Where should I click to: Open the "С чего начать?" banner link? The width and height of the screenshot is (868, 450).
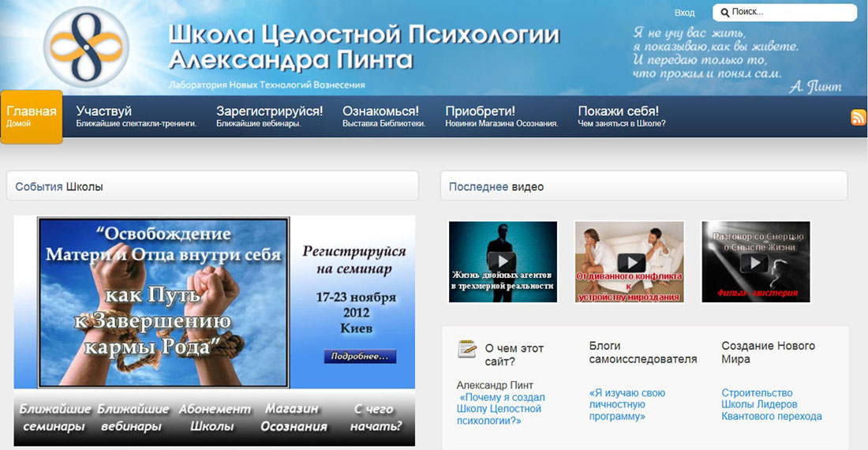click(376, 418)
